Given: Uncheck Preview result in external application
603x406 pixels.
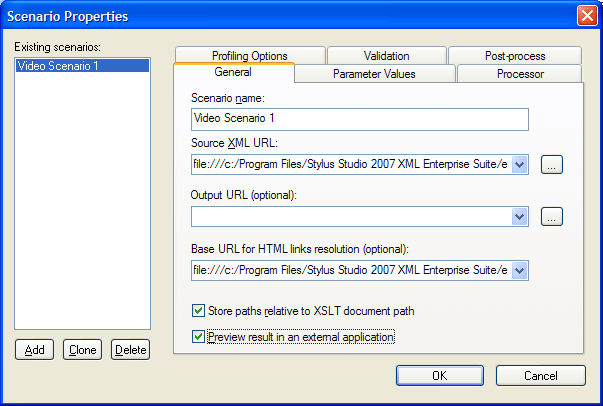Looking at the screenshot, I should coord(198,337).
